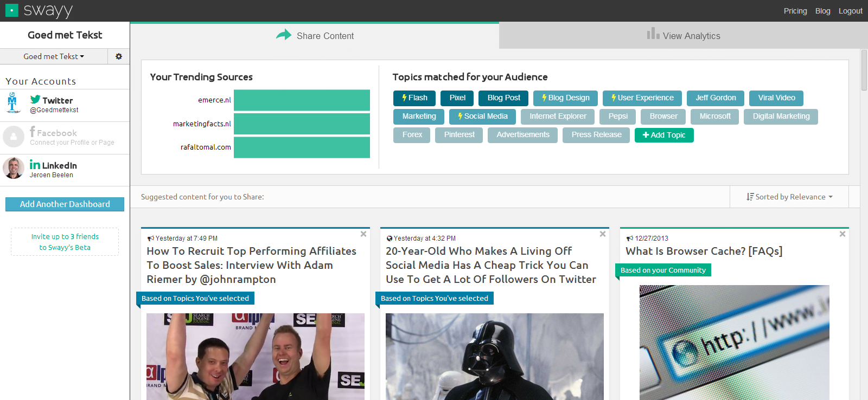Toggle the Flash topic tag
868x400 pixels.
(x=414, y=98)
